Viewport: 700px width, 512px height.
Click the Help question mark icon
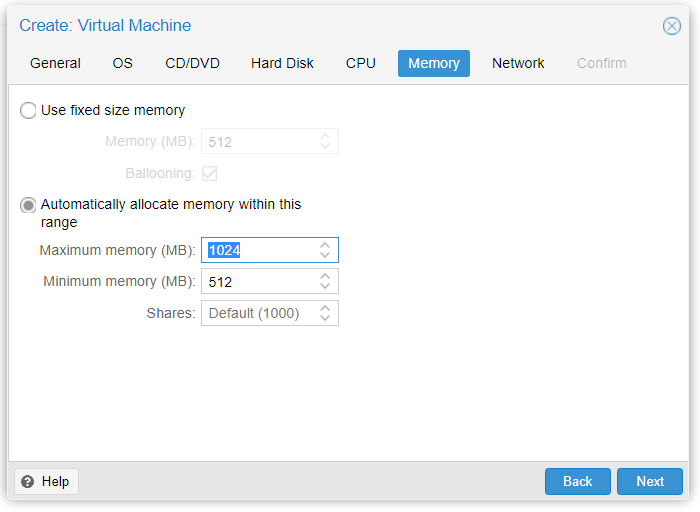28,482
